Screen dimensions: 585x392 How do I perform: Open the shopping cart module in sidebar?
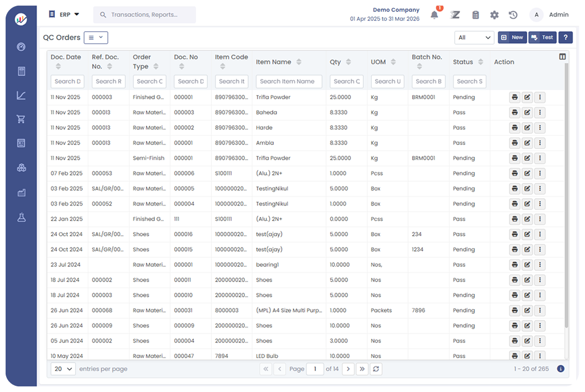point(22,119)
